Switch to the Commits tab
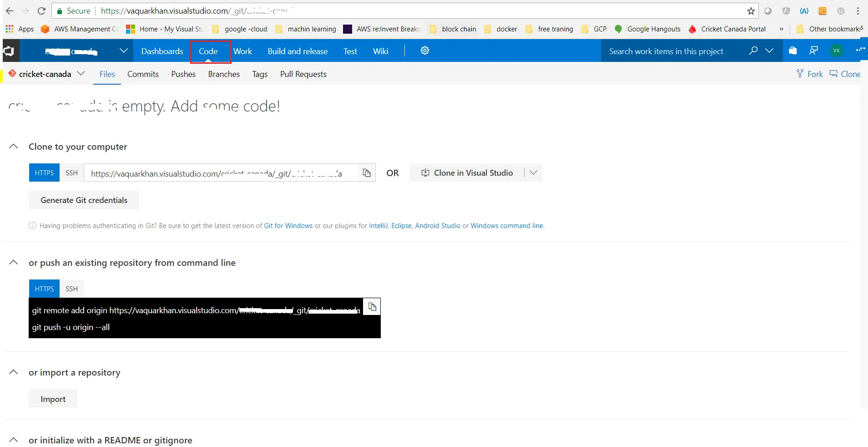The image size is (868, 447). [x=143, y=74]
